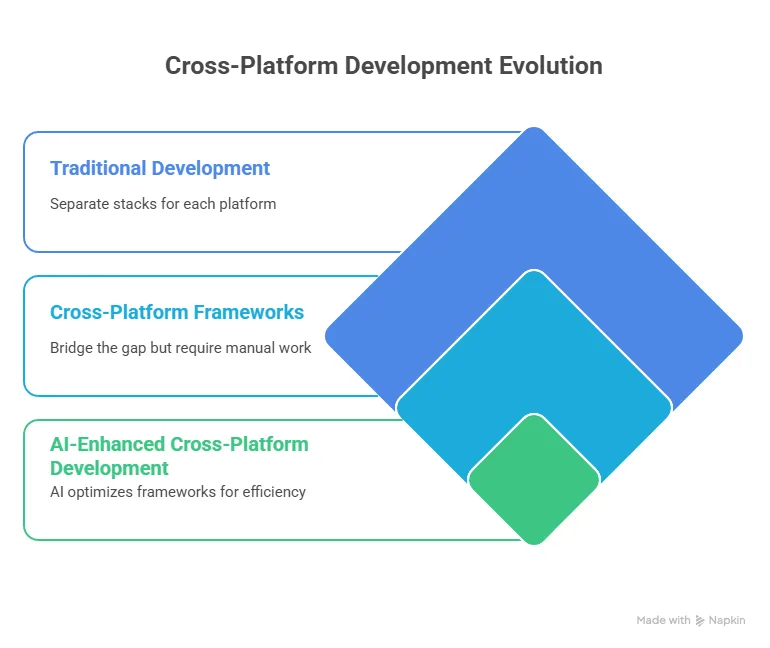Screen dimensions: 770x648
Task: Click the small green diamond shape
Action: coord(534,479)
